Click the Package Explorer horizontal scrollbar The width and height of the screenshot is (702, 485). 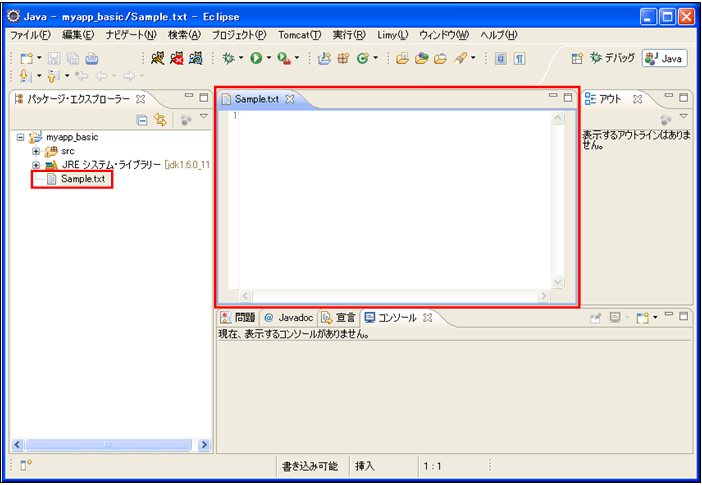click(107, 444)
